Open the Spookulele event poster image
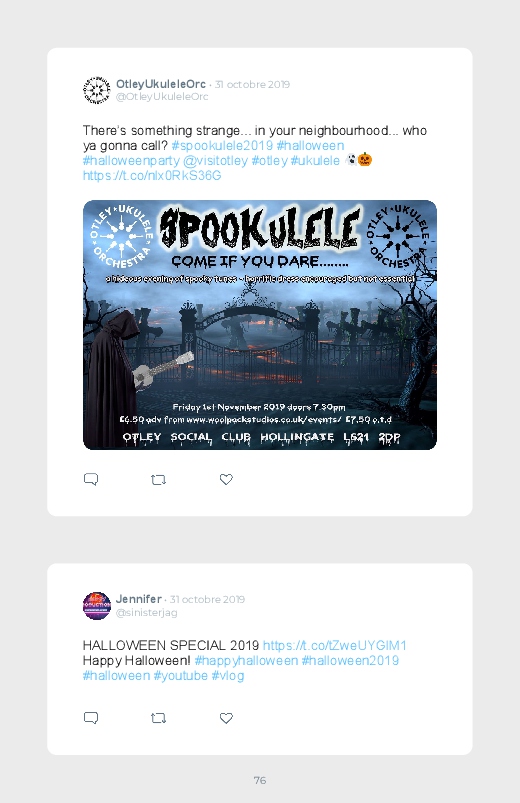 click(x=260, y=325)
